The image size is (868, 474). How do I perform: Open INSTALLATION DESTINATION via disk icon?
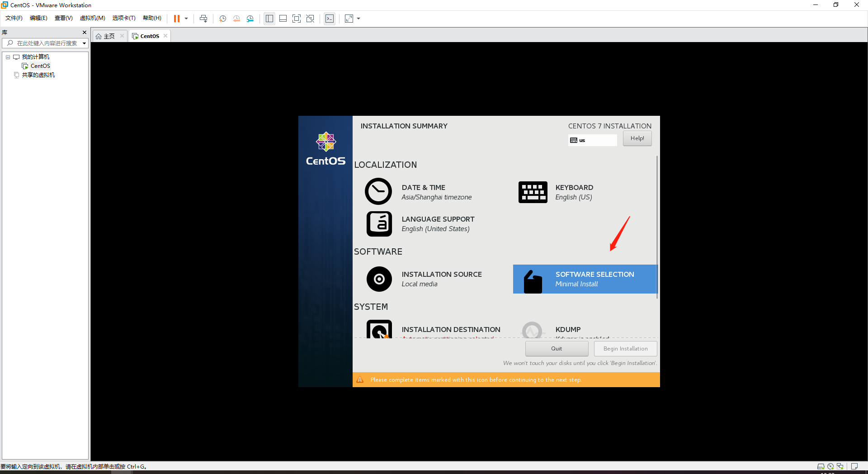click(x=379, y=329)
